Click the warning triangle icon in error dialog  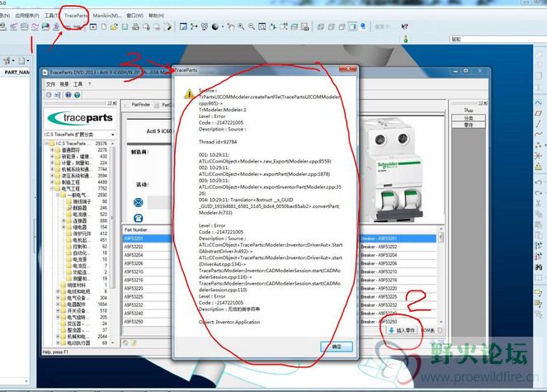point(189,93)
